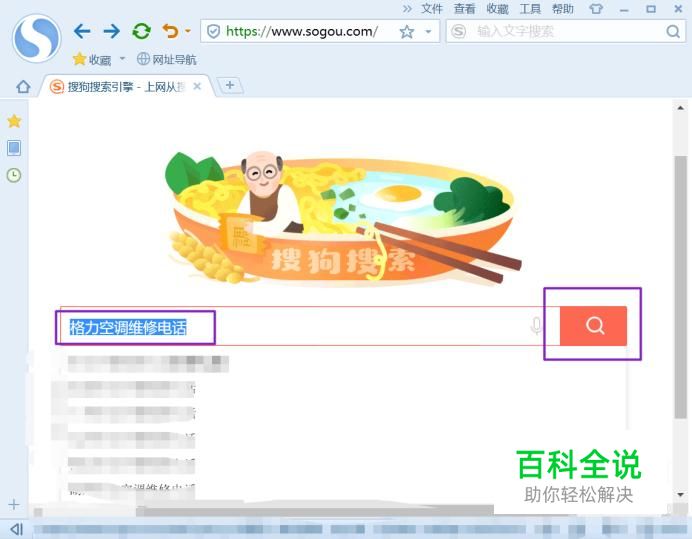Click the scrollbar up arrow
This screenshot has height=539, width=692.
(681, 108)
